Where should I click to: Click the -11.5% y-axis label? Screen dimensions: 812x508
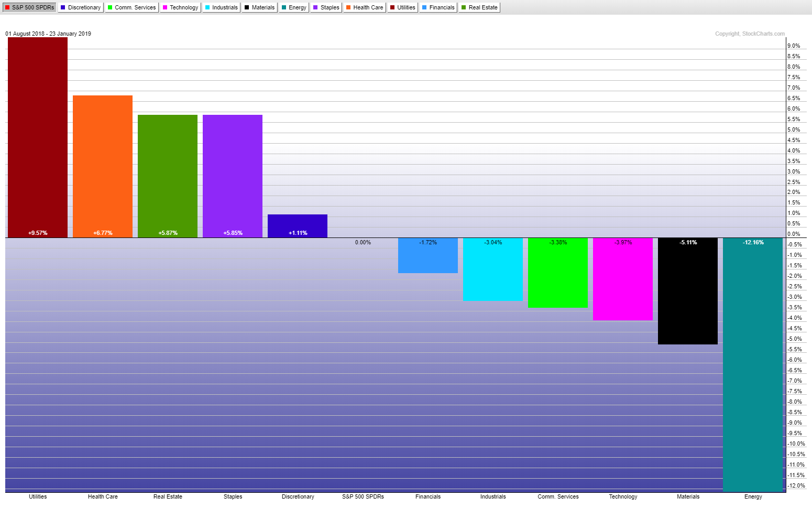796,475
